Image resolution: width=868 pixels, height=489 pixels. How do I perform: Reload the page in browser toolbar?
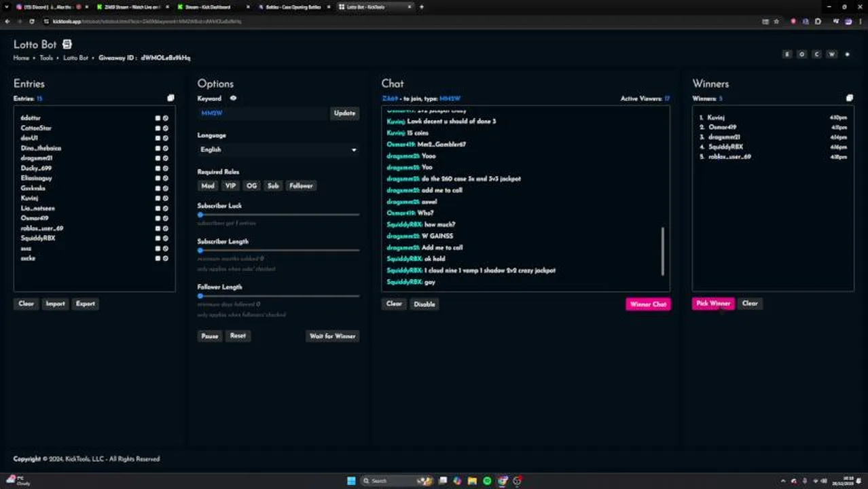pos(31,21)
